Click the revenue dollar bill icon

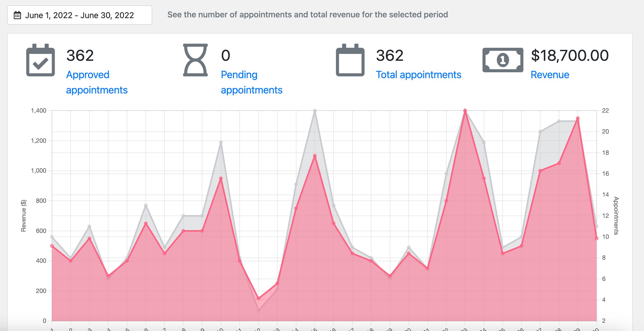coord(503,60)
